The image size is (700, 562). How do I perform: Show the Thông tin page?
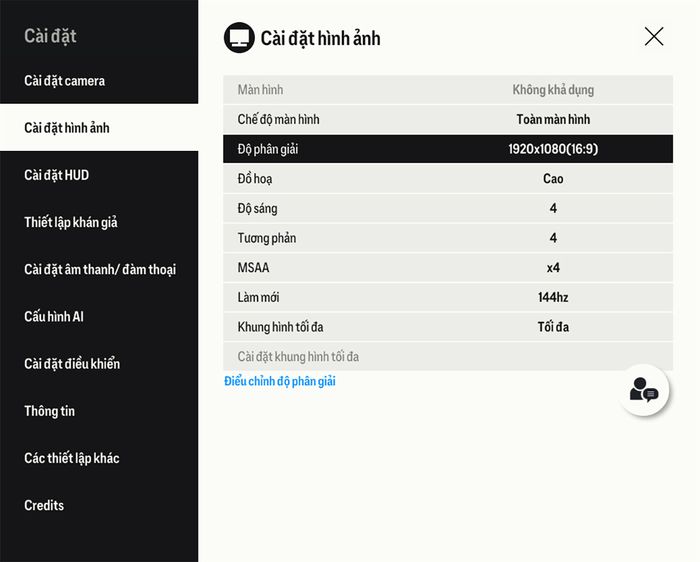[x=50, y=411]
